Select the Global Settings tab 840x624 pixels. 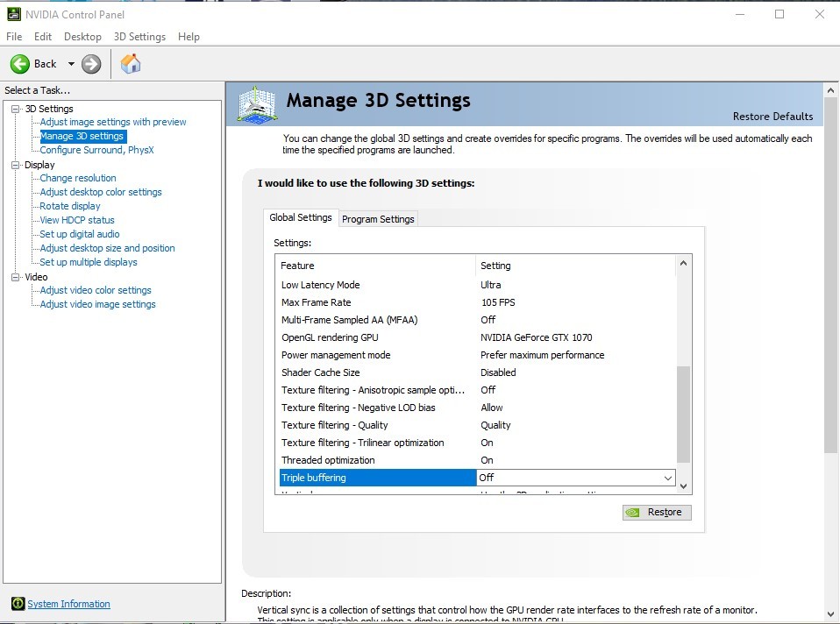coord(301,217)
